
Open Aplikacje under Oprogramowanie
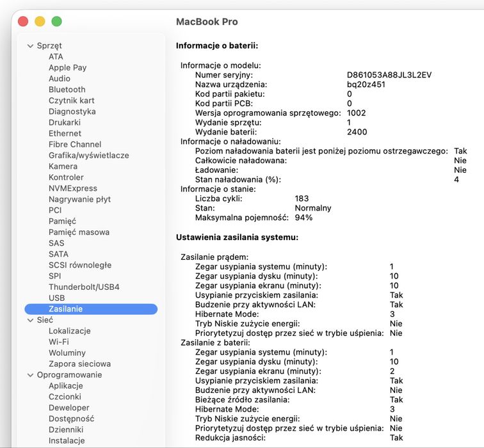(66, 386)
